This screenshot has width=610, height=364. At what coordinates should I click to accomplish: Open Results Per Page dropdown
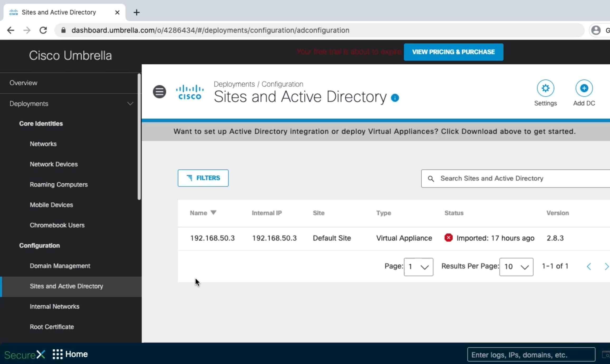(516, 267)
